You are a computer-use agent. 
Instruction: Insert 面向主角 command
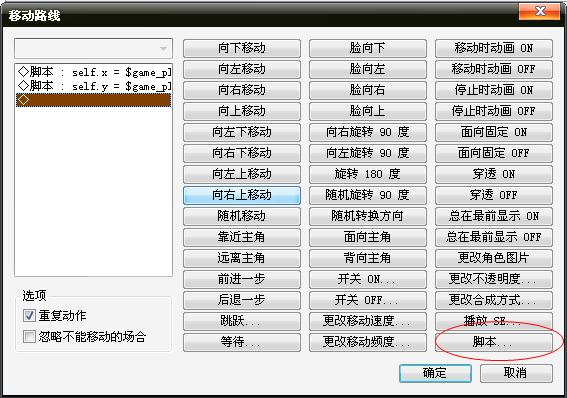coord(368,237)
